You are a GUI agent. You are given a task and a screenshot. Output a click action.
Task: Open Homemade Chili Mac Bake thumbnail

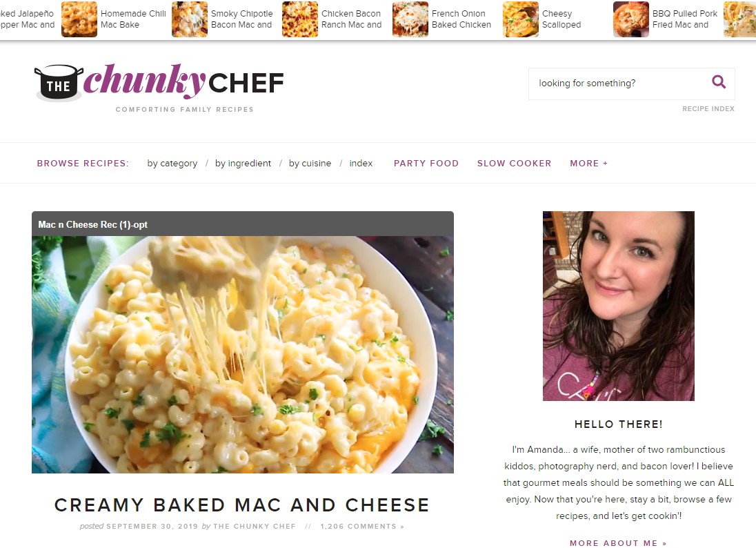coord(79,19)
